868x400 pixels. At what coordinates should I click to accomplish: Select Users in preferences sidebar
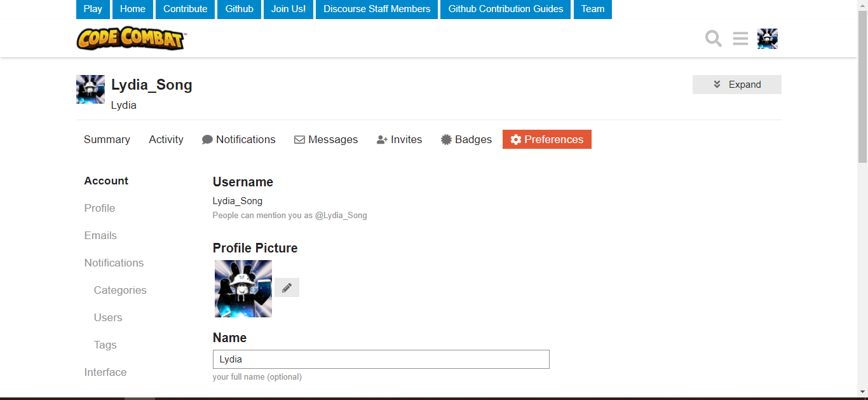(x=108, y=317)
